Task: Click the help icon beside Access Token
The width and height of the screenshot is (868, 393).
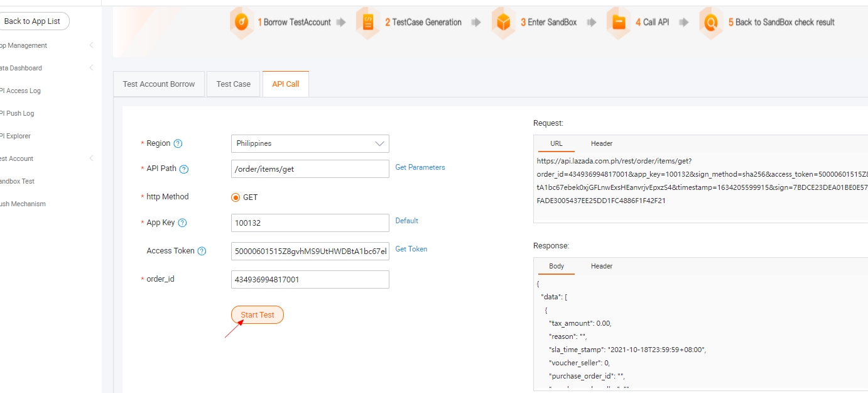Action: pyautogui.click(x=202, y=252)
